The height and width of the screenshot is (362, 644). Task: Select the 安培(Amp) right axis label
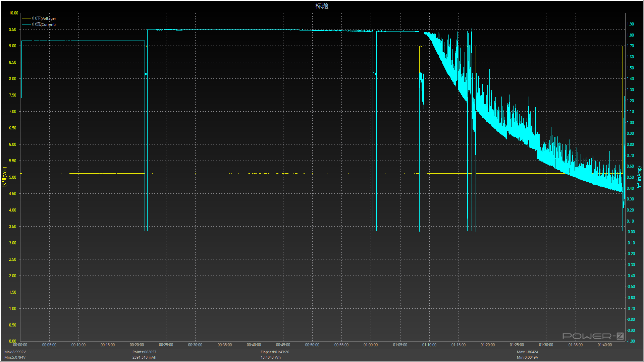[x=639, y=177]
